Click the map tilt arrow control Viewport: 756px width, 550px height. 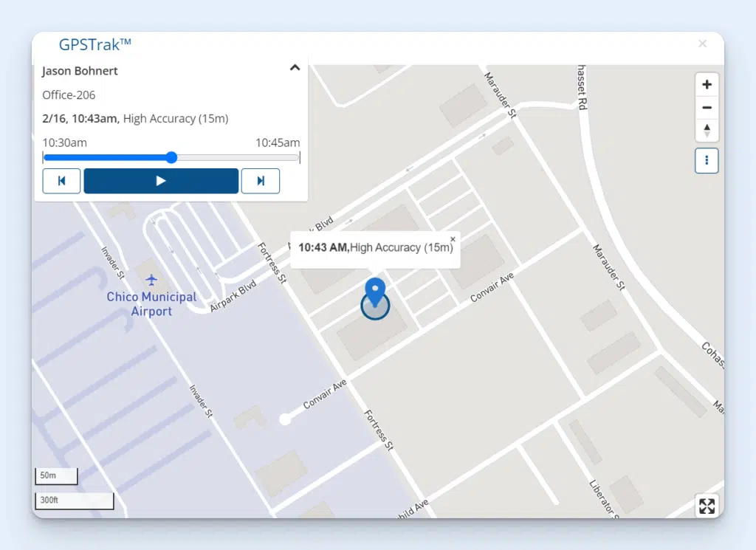pos(707,131)
